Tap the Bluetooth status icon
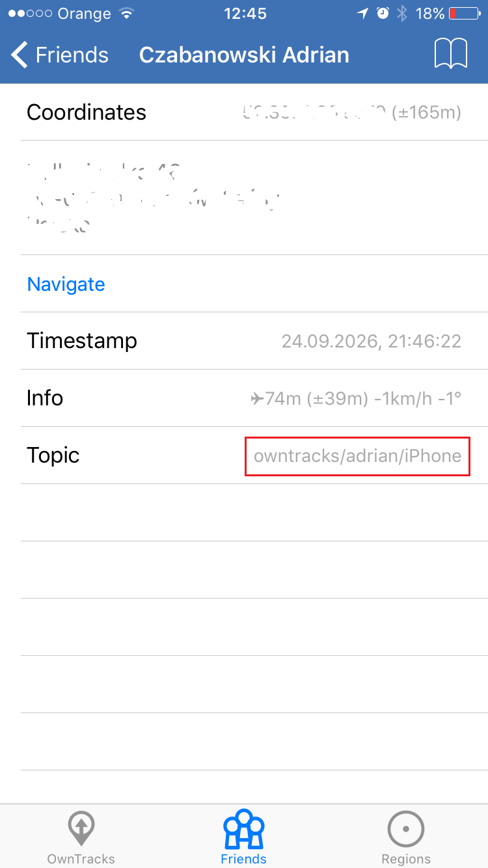Image resolution: width=488 pixels, height=868 pixels. (x=402, y=14)
